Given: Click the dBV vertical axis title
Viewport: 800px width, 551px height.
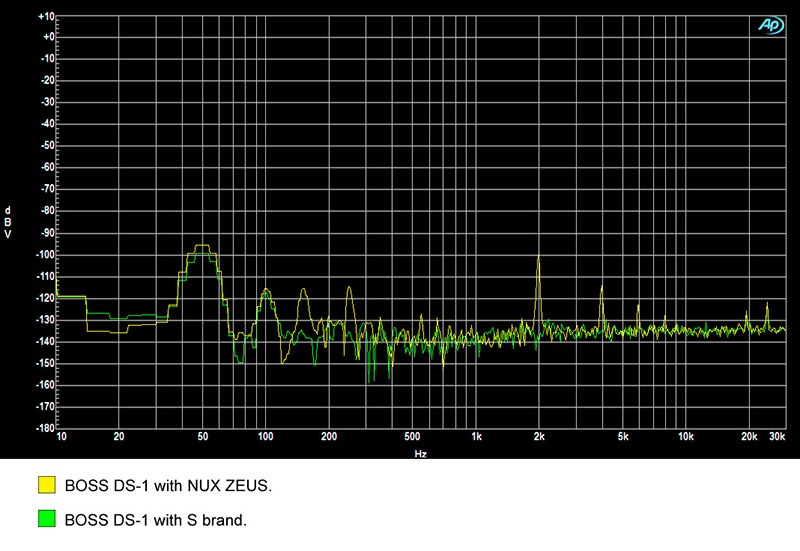Looking at the screenshot, I should pos(8,222).
